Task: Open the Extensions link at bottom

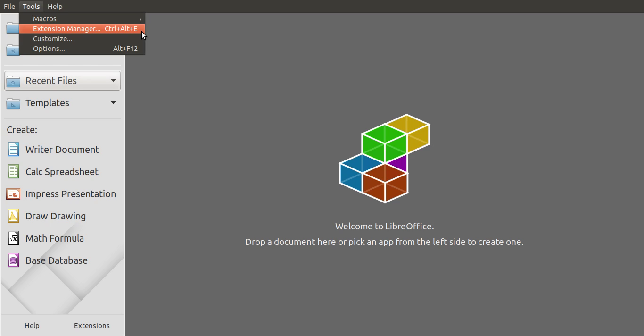Action: tap(92, 326)
